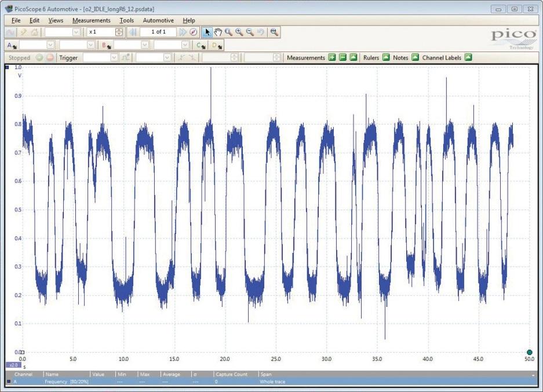Select the Frequency measurement row for Channel A

tap(272, 382)
